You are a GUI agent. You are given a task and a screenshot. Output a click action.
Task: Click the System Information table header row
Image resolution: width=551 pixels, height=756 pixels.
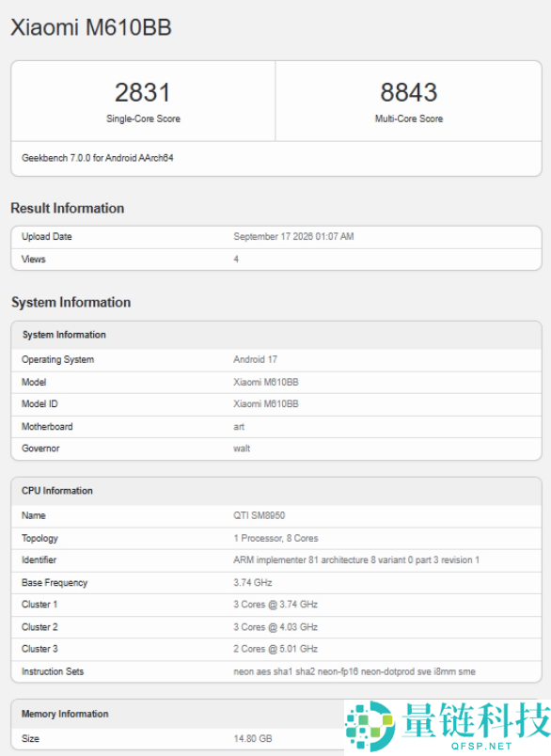point(276,335)
